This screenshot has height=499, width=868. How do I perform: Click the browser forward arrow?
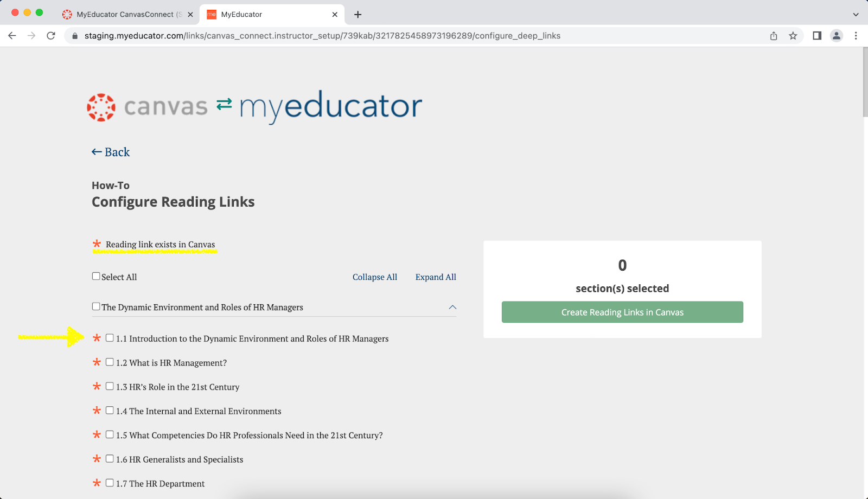pyautogui.click(x=31, y=36)
